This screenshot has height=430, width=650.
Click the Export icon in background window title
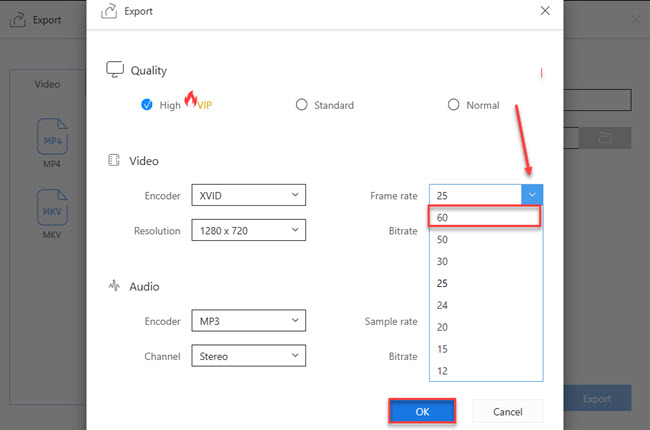pos(17,19)
